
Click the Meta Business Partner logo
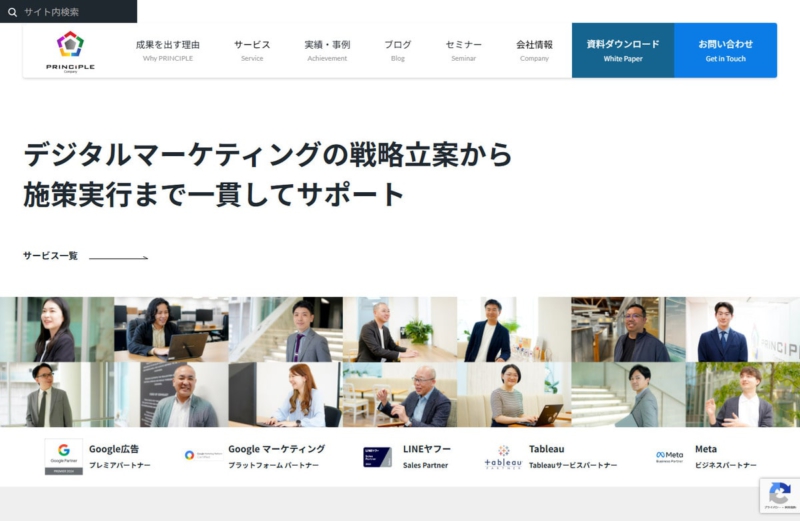tap(669, 456)
